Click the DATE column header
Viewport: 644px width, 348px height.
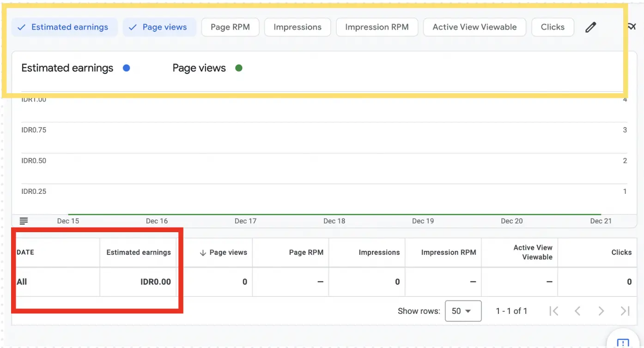tap(25, 252)
